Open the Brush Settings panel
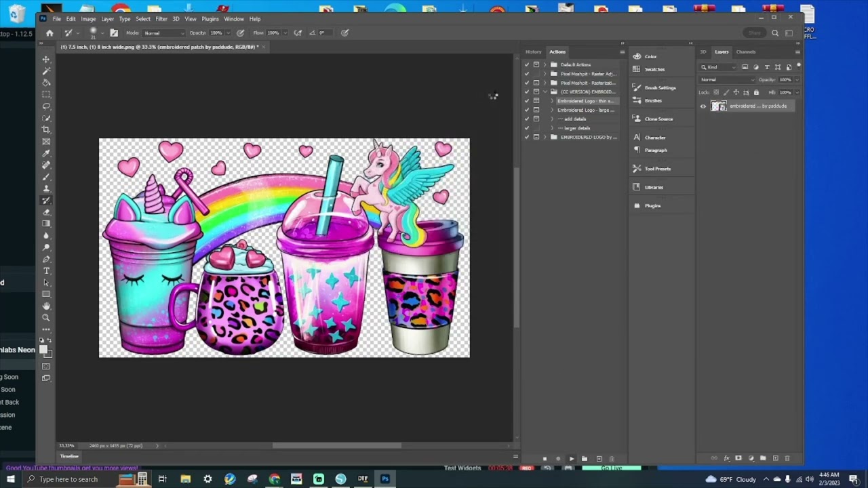Image resolution: width=868 pixels, height=488 pixels. click(x=660, y=87)
